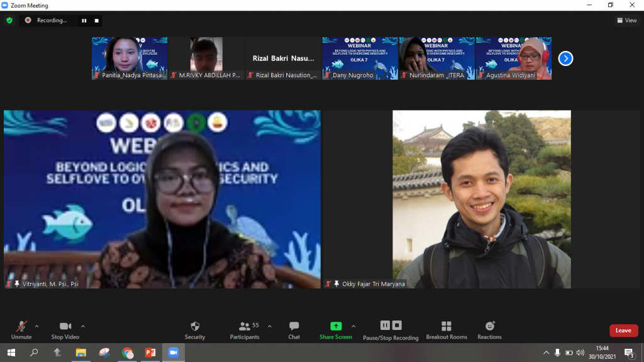Stop recording using top-left stop button
Image resolution: width=644 pixels, height=362 pixels.
[96, 20]
